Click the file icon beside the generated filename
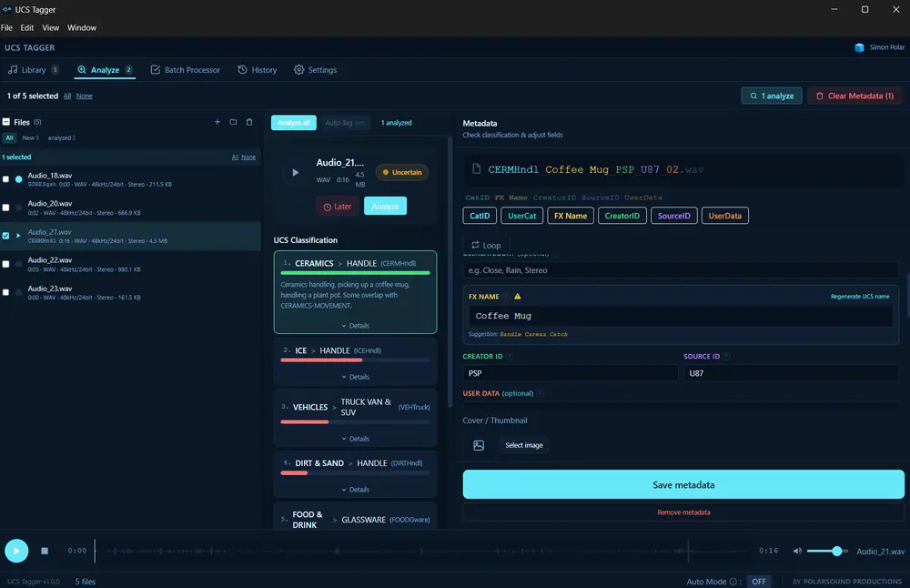The height and width of the screenshot is (588, 910). tap(477, 169)
